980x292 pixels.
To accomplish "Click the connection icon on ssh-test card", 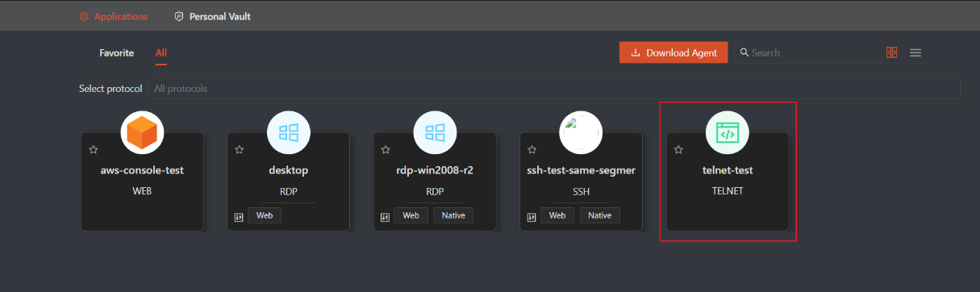I will [532, 216].
